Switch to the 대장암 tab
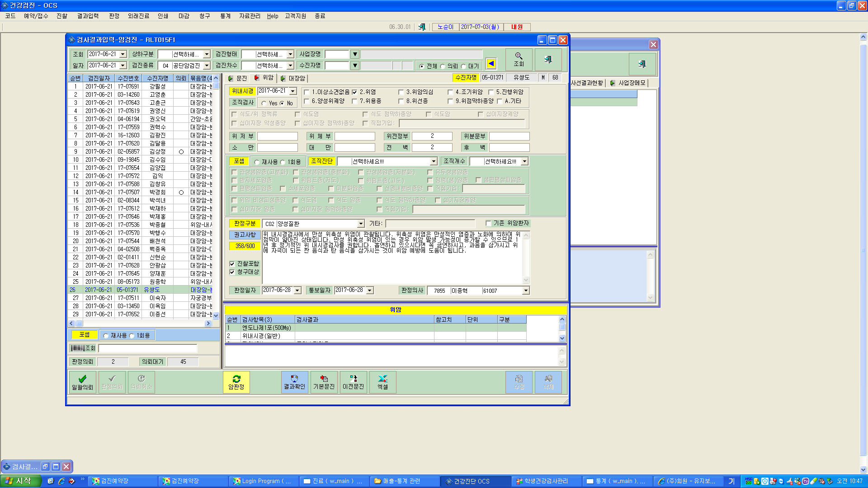The width and height of the screenshot is (868, 488). (293, 78)
